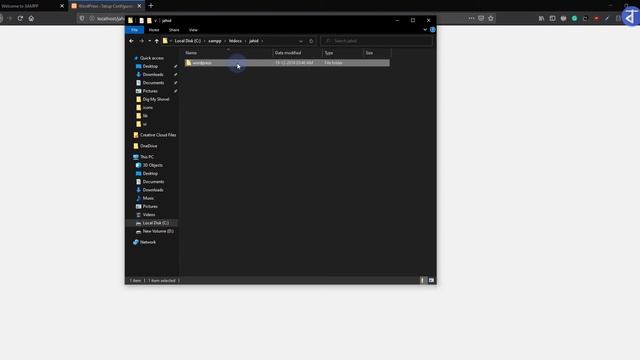Open the Home ribbon tab

pyautogui.click(x=154, y=30)
